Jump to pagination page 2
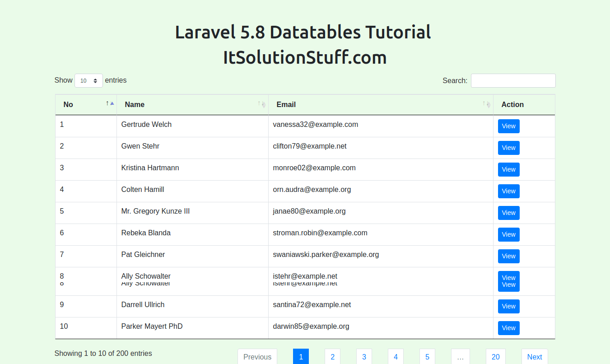This screenshot has height=364, width=610. [332, 356]
